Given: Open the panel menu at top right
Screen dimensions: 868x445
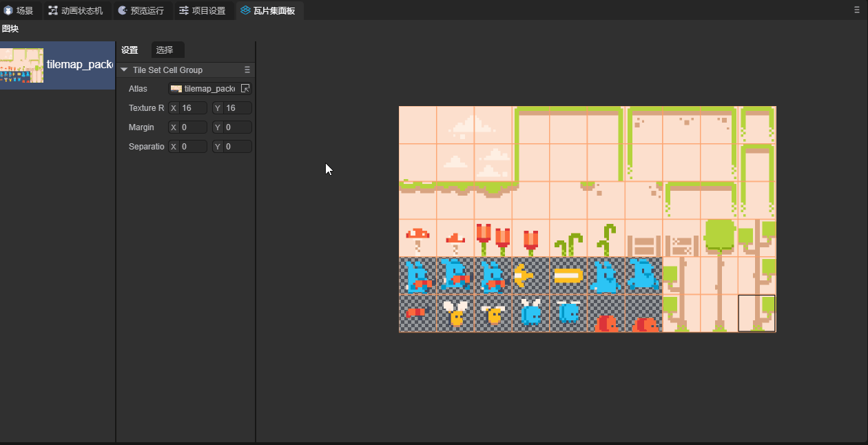Looking at the screenshot, I should 856,10.
